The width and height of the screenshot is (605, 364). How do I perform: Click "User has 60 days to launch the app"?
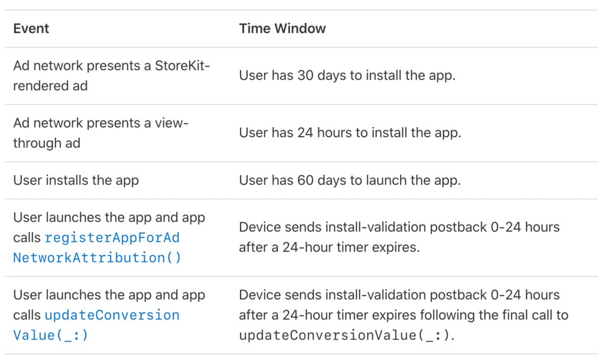[x=350, y=180]
